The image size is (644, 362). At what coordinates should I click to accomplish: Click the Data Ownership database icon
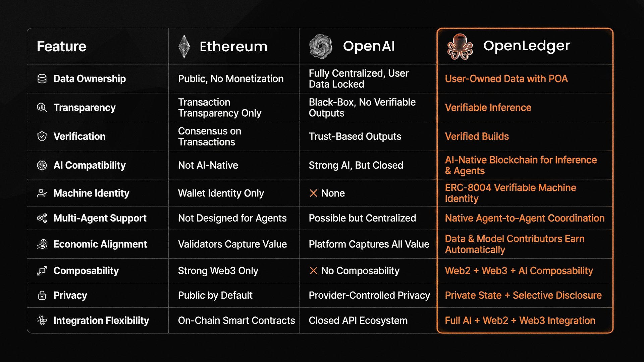pos(42,79)
